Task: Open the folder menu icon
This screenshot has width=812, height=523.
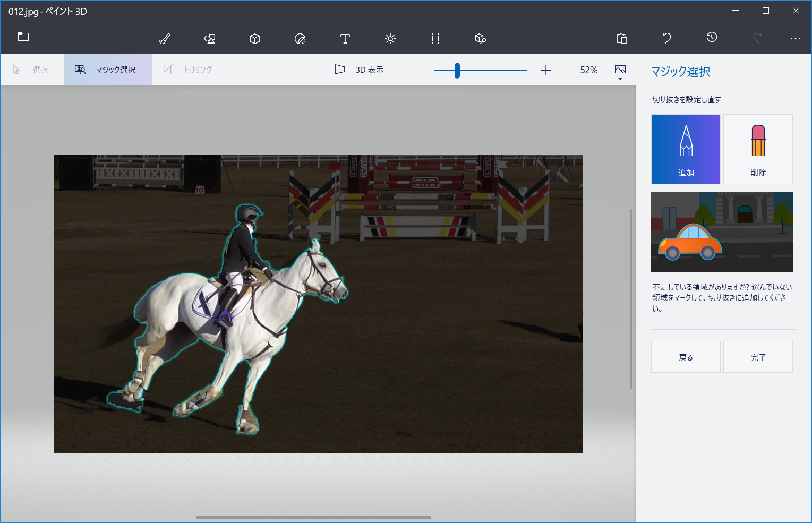Action: (x=23, y=37)
